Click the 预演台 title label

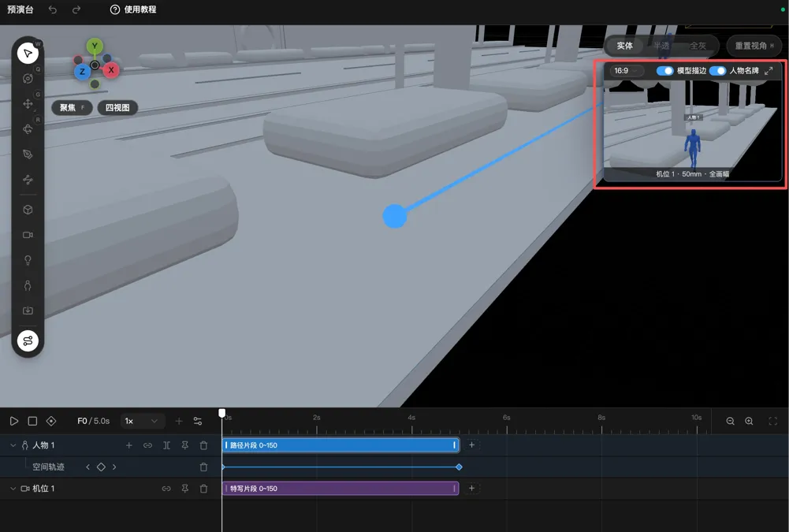pyautogui.click(x=20, y=9)
